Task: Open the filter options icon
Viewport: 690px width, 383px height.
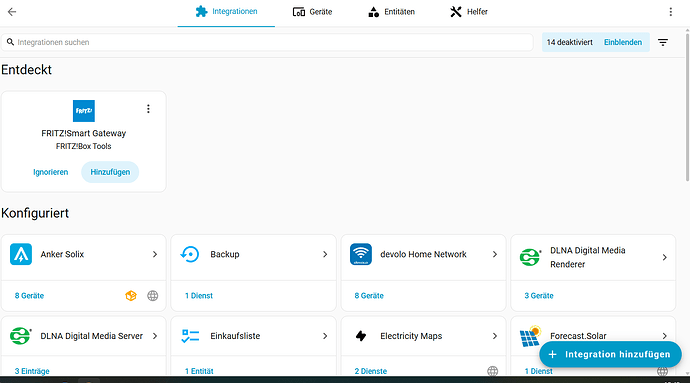Action: click(663, 42)
